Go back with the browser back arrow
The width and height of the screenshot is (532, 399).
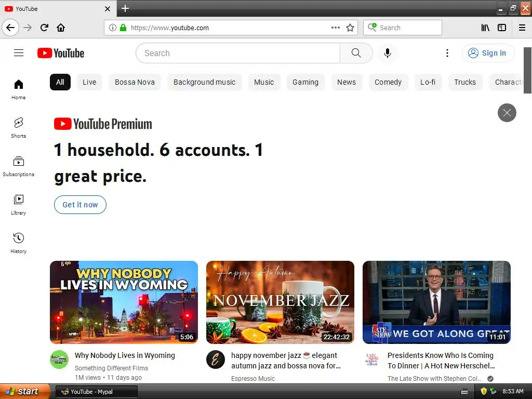click(x=10, y=28)
